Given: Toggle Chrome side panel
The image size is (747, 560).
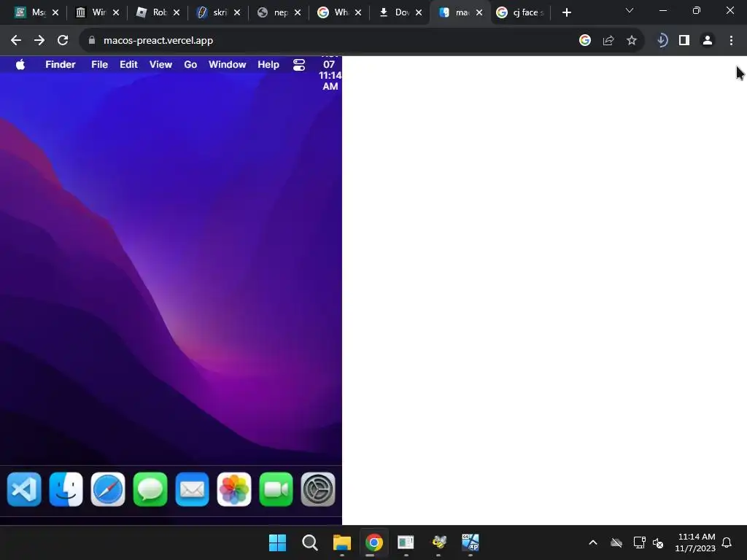Looking at the screenshot, I should tap(684, 41).
